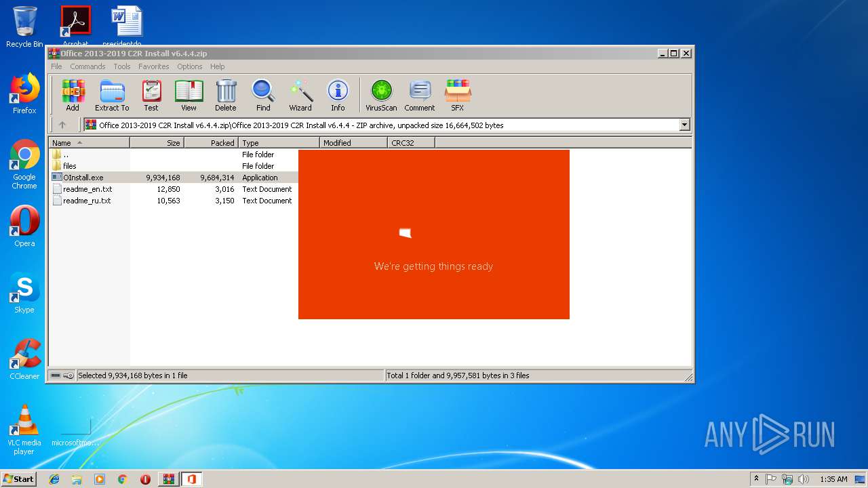Open the Options menu
This screenshot has height=488, width=868.
(x=190, y=66)
